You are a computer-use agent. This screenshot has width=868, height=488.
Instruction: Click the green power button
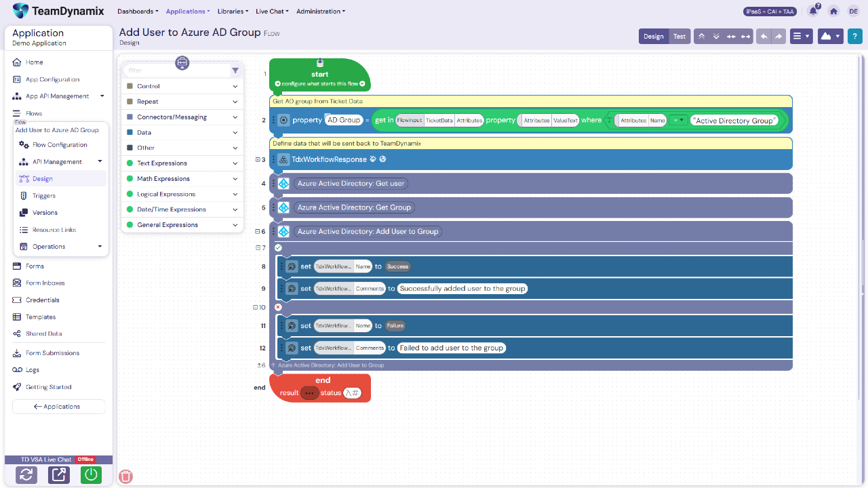[91, 474]
